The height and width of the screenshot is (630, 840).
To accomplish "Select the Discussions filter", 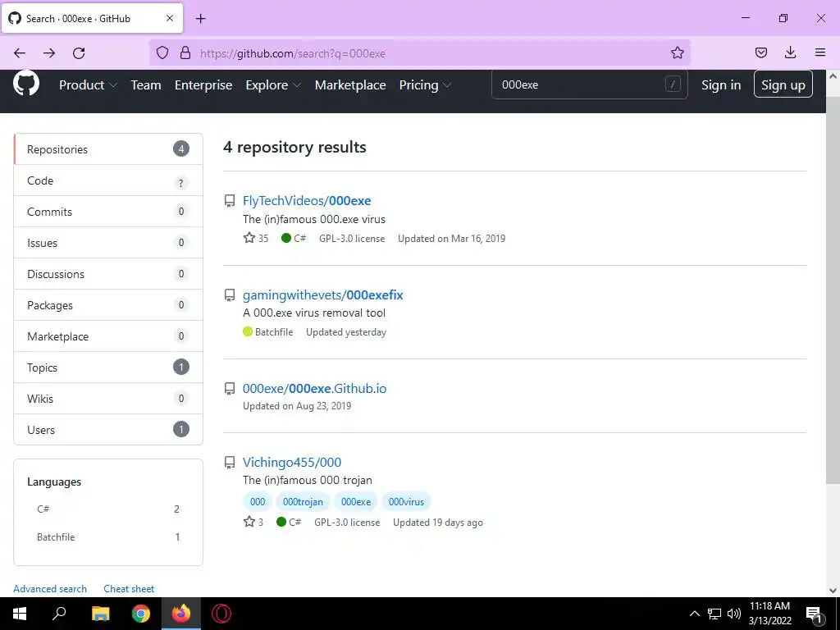I will coord(108,274).
